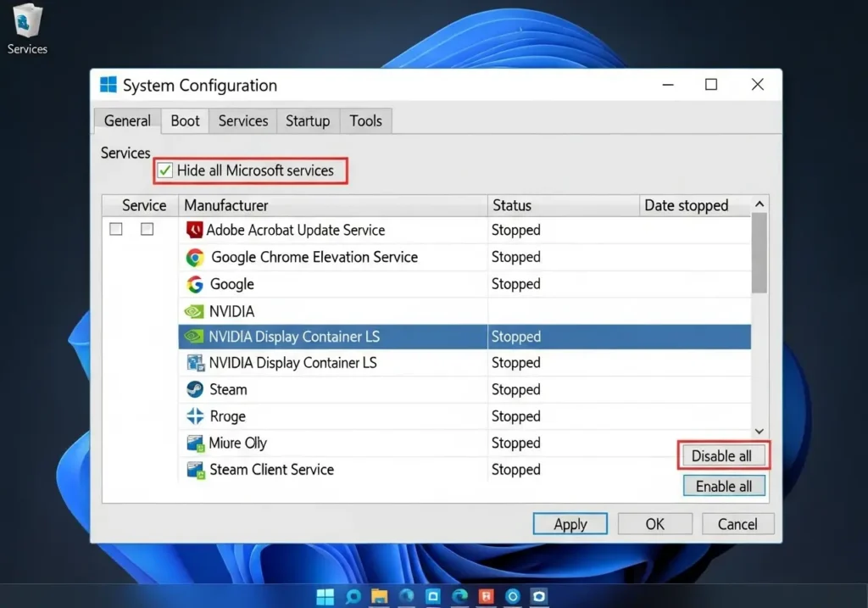
Task: Switch to the Boot tab
Action: pyautogui.click(x=185, y=120)
